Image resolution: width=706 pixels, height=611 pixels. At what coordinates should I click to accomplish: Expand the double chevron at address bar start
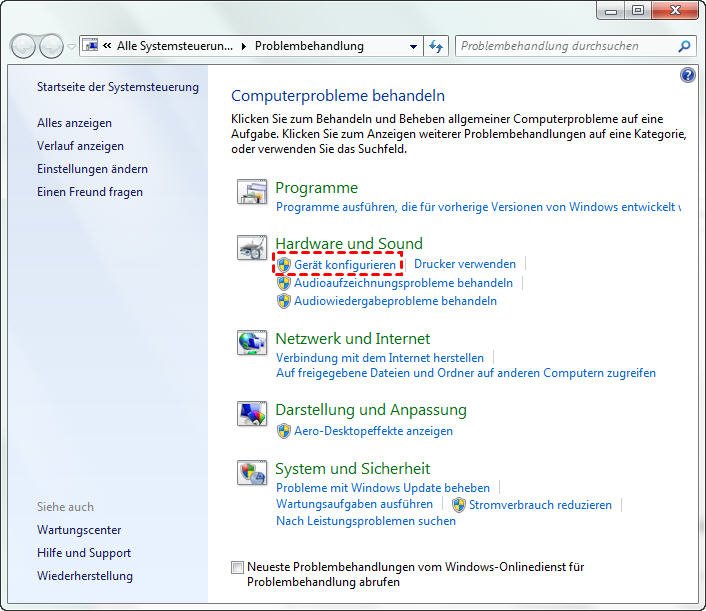point(107,45)
